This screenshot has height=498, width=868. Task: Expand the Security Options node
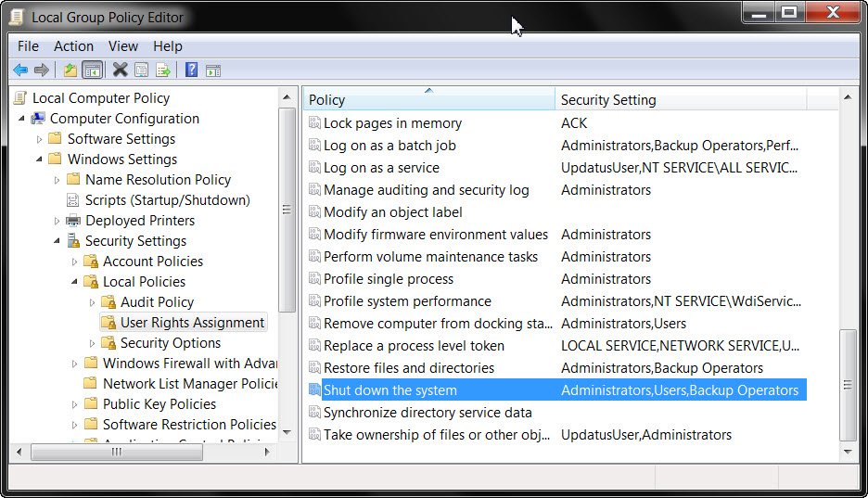(x=93, y=344)
